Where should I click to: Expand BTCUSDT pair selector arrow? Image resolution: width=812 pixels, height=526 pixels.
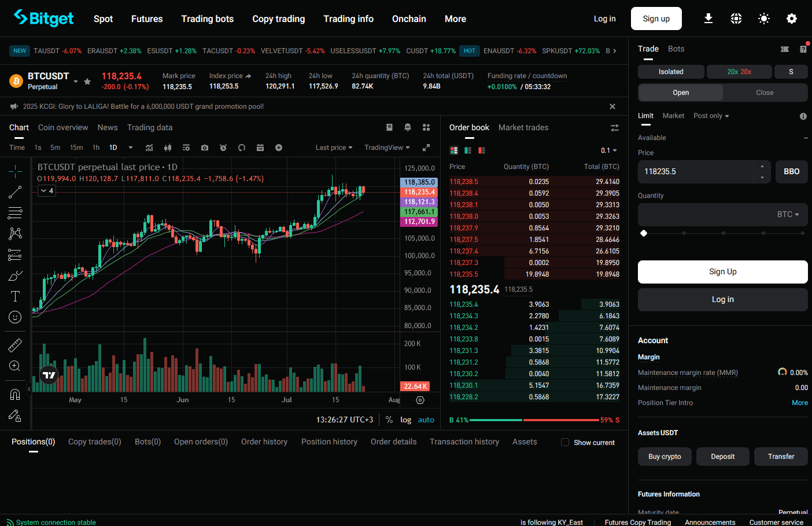76,82
